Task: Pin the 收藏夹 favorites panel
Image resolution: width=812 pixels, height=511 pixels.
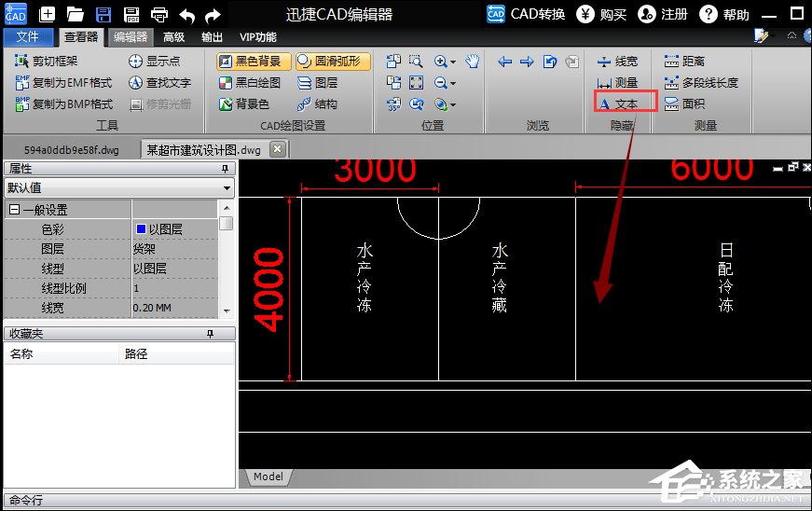Action: point(210,334)
